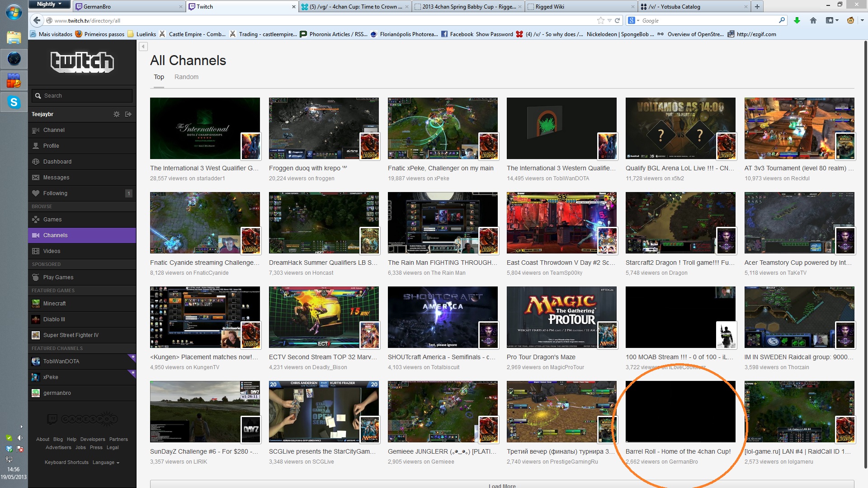Click the browser back button

coord(37,20)
